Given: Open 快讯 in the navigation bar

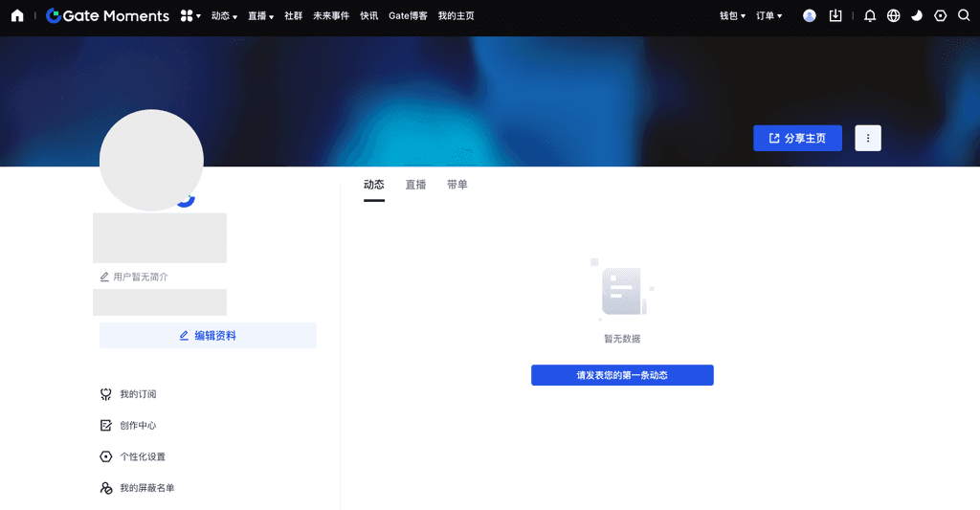Looking at the screenshot, I should click(368, 16).
